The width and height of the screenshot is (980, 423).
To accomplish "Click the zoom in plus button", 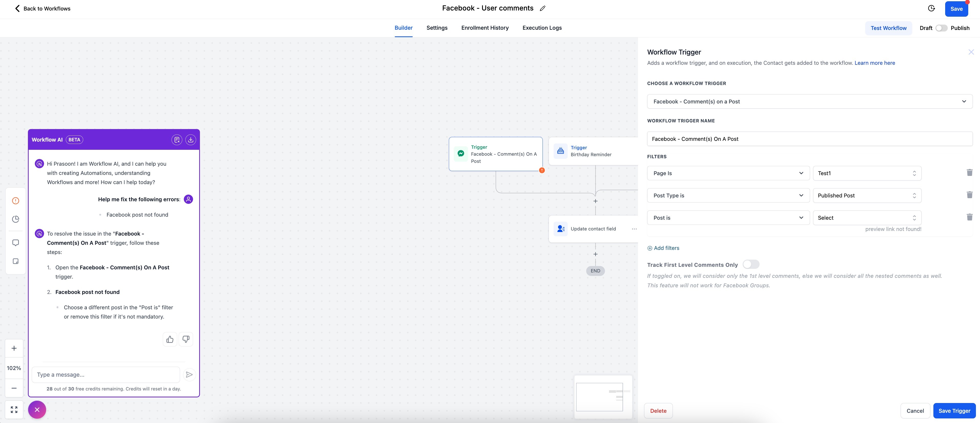I will (14, 348).
